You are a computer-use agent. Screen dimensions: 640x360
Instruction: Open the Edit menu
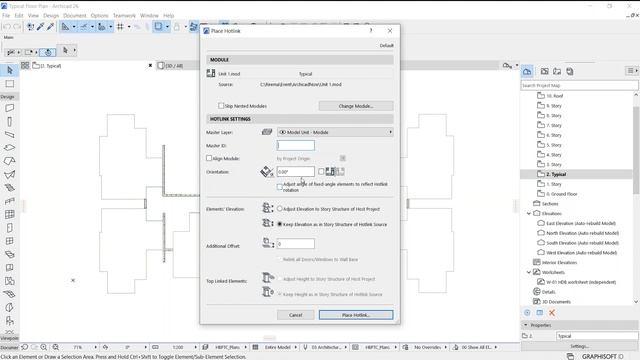tap(19, 16)
